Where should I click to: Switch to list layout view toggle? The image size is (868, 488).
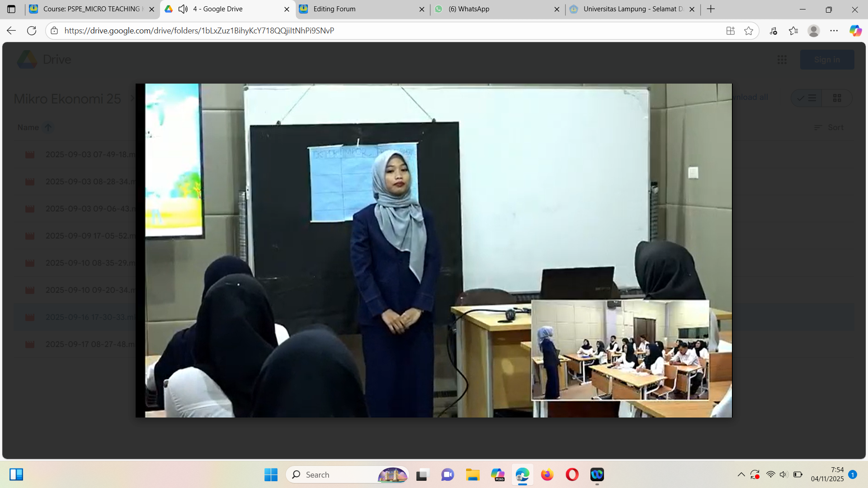[807, 98]
